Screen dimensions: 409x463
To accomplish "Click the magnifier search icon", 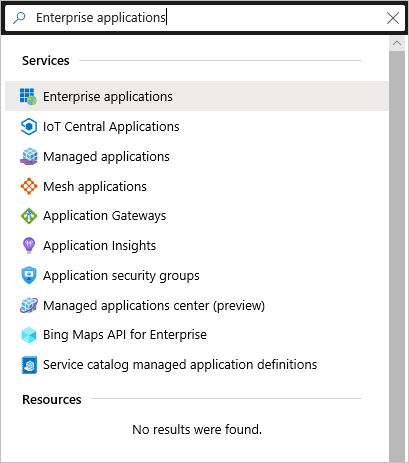I will coord(19,18).
